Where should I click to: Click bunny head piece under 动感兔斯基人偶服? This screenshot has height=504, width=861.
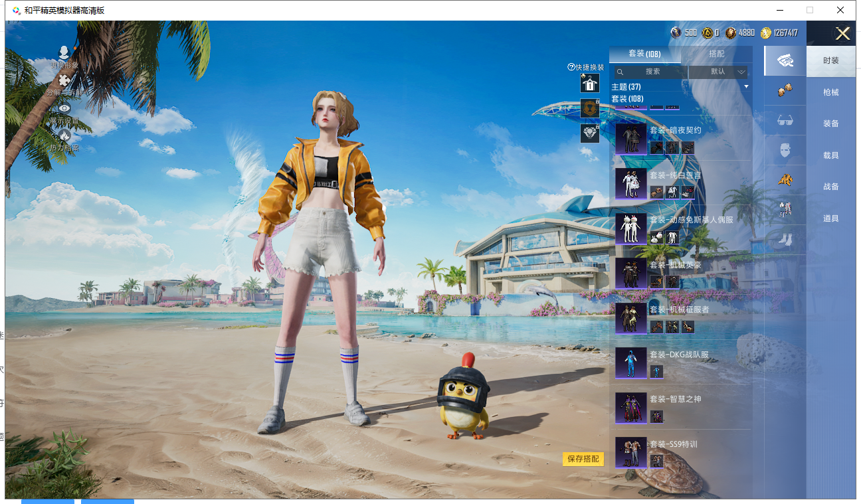656,237
